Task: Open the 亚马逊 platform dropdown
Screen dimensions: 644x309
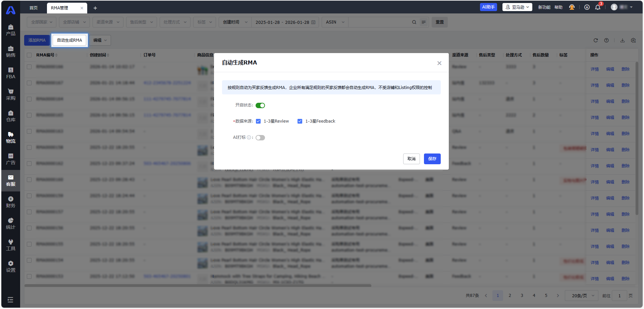Action: point(517,7)
